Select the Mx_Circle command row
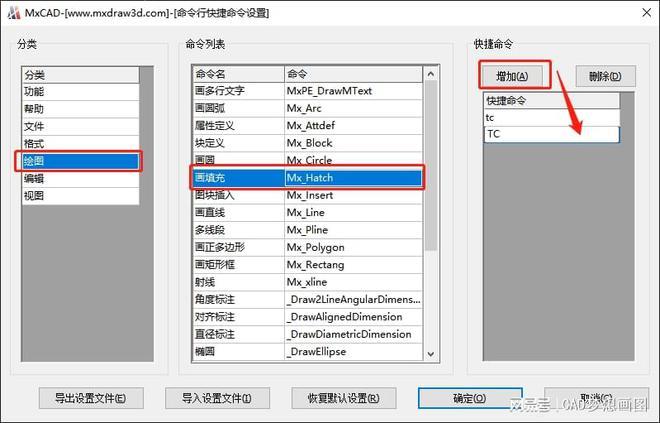Screen dimensions: 660x423 308,160
